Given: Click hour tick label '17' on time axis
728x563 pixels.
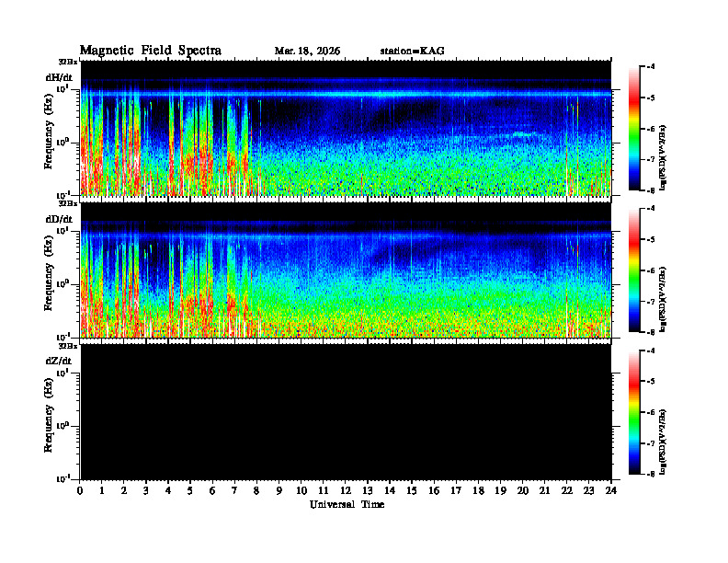Looking at the screenshot, I should [457, 491].
